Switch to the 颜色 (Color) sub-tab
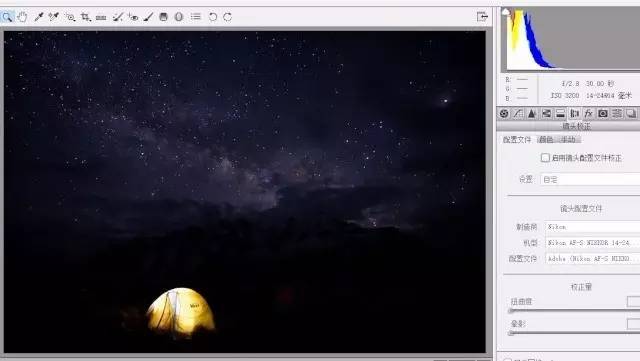The height and width of the screenshot is (361, 640). click(x=546, y=140)
